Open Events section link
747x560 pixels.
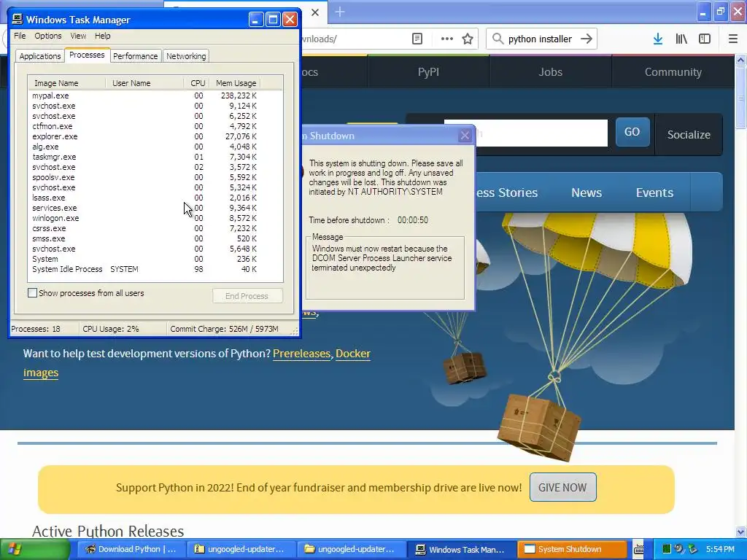(654, 192)
